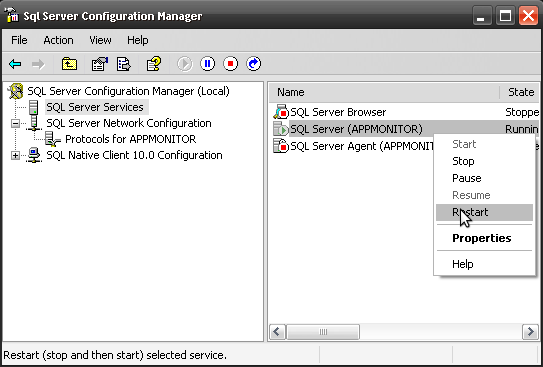This screenshot has width=543, height=367.
Task: Click the Help question mark toolbar icon
Action: point(154,64)
